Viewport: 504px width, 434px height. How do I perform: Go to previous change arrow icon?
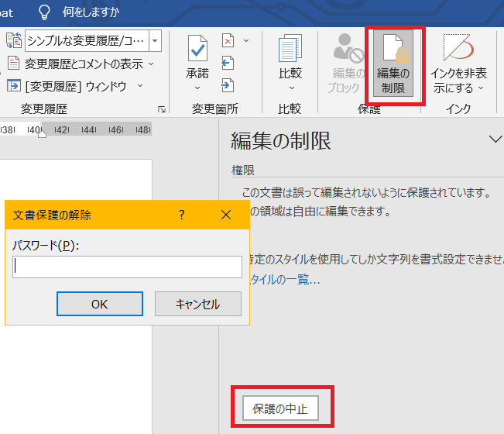[x=228, y=63]
